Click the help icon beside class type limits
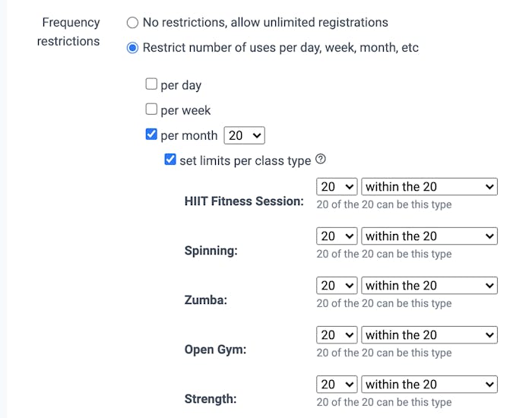The width and height of the screenshot is (532, 418). [x=321, y=160]
